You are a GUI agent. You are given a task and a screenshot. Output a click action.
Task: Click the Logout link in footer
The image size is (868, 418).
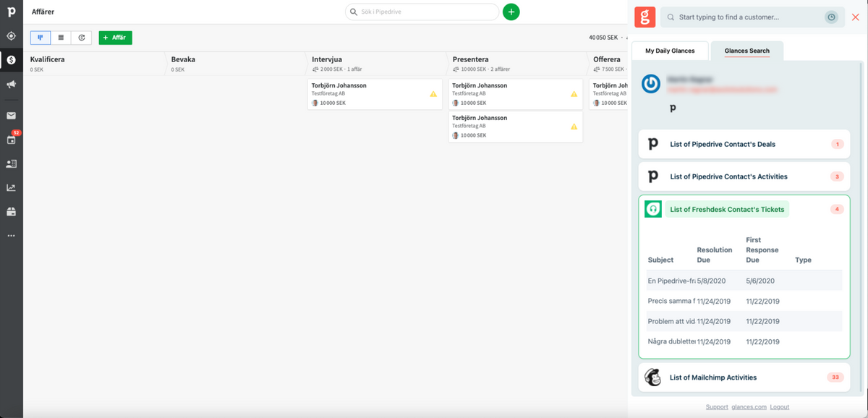(780, 407)
